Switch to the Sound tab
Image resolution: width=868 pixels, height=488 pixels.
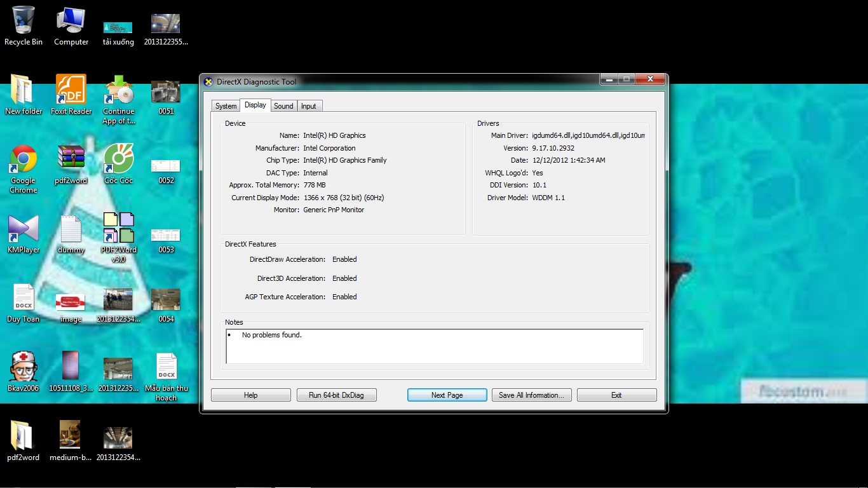coord(283,106)
